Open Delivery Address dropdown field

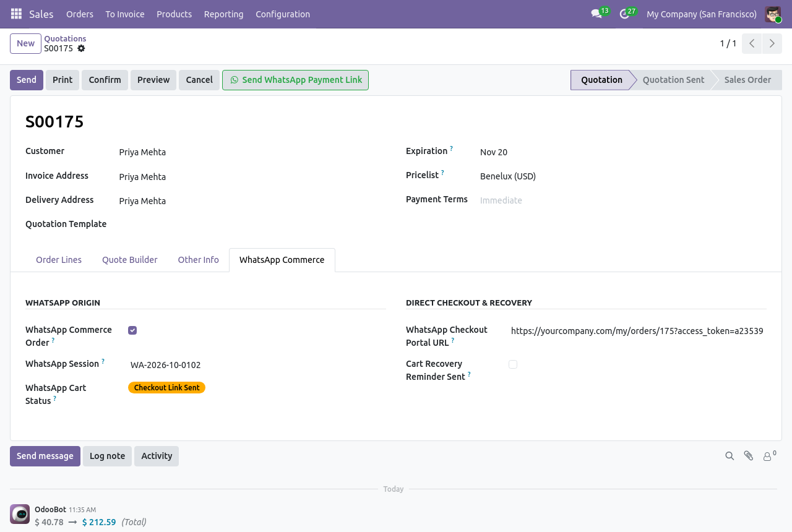pyautogui.click(x=252, y=201)
